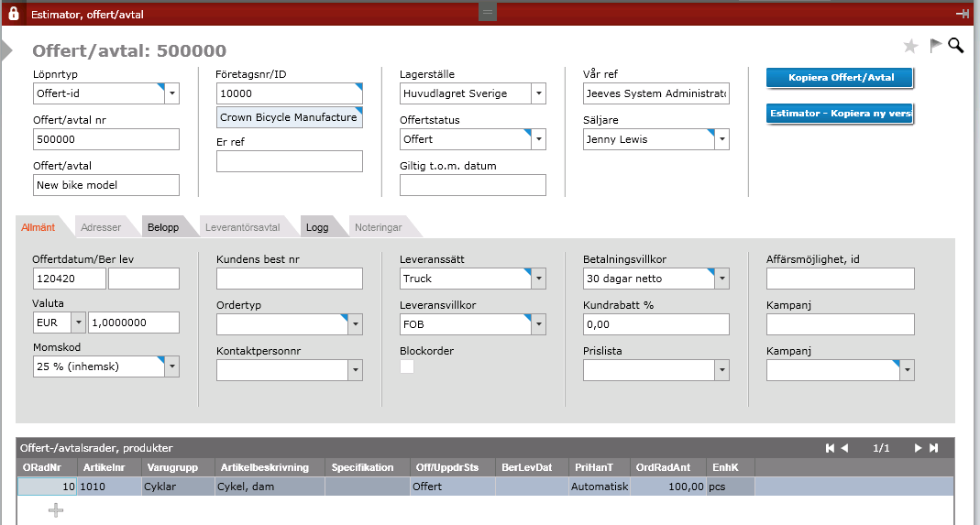Click the Ber lev date field
The height and width of the screenshot is (525, 980).
144,279
